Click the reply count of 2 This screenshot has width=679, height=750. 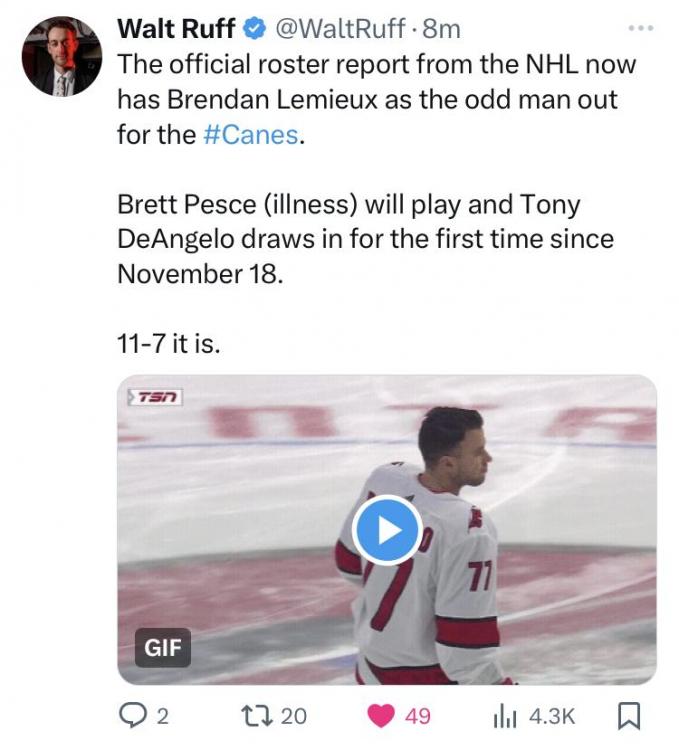pos(162,716)
